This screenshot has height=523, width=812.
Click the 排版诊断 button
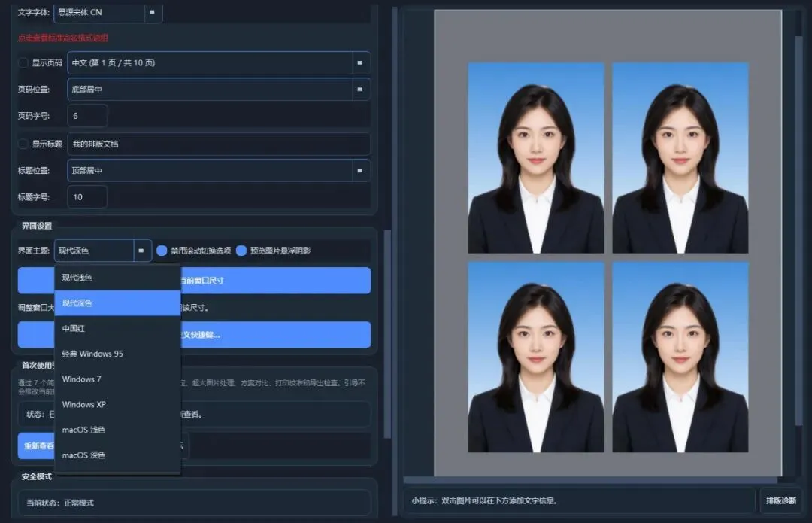(781, 500)
